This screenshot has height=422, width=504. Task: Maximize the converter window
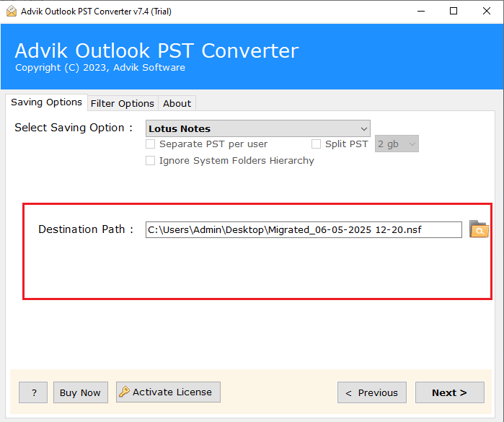(454, 12)
